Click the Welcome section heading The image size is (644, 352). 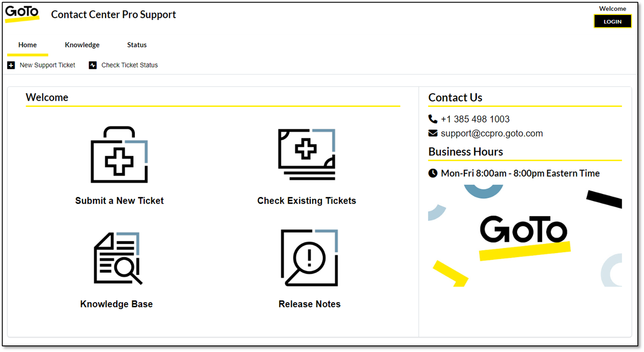coord(47,97)
